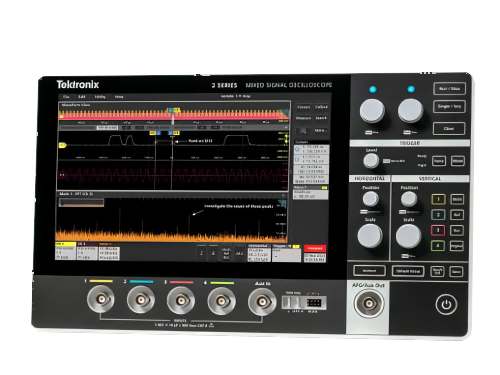This screenshot has width=500, height=375.
Task: Open the Utility menu
Action: pyautogui.click(x=100, y=97)
